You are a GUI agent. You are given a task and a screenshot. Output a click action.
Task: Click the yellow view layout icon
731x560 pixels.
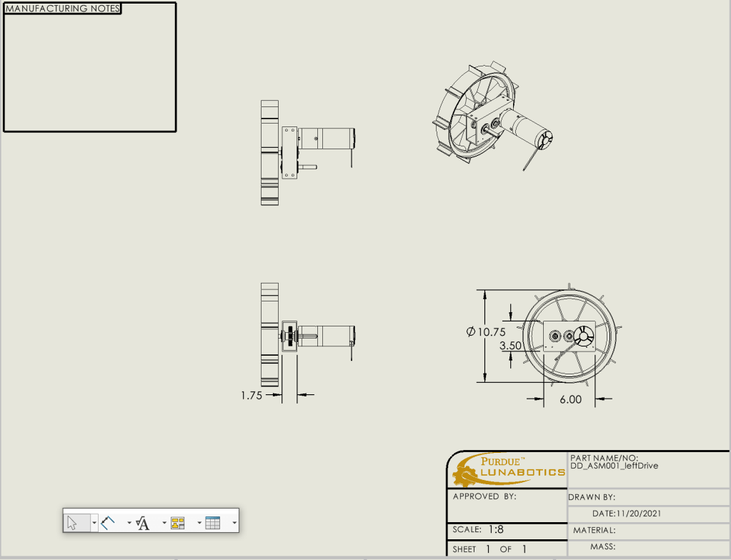[x=178, y=524]
